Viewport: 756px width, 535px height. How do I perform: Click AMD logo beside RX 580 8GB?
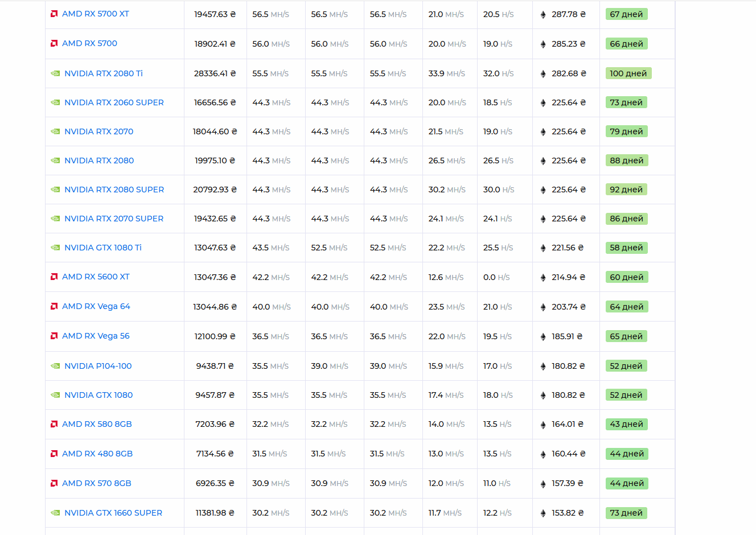tap(54, 424)
